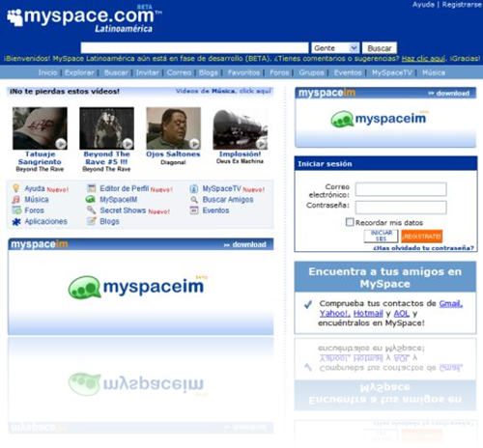Open the Aplicaciones link
Image resolution: width=483 pixels, height=448 pixels.
(46, 221)
